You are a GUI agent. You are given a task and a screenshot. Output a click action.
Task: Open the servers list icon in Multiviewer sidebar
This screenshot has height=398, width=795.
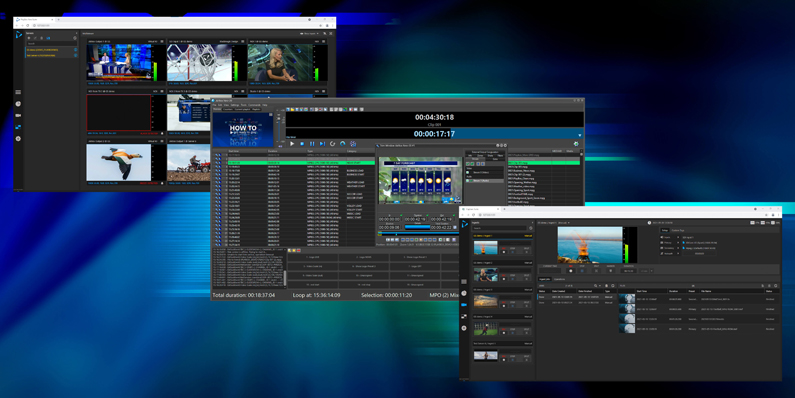[x=18, y=92]
